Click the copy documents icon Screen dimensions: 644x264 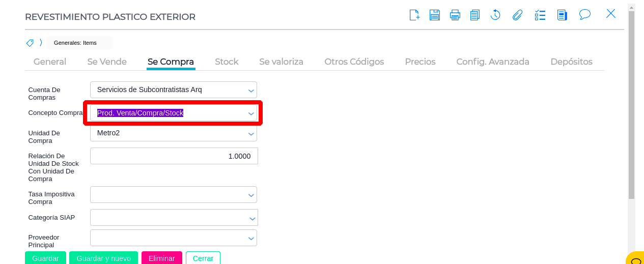[x=474, y=15]
